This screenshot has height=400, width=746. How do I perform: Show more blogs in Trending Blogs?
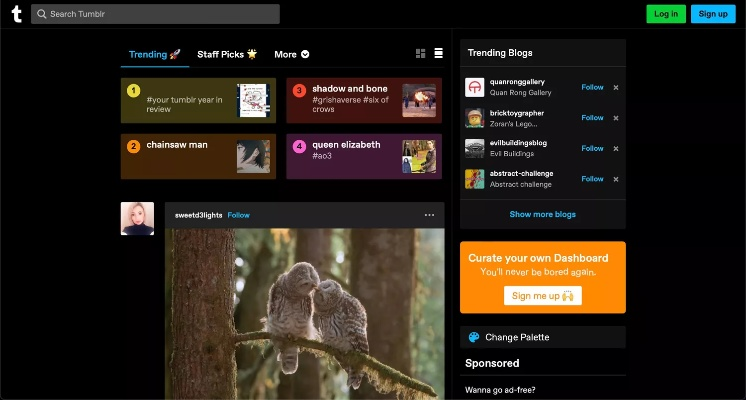point(542,214)
